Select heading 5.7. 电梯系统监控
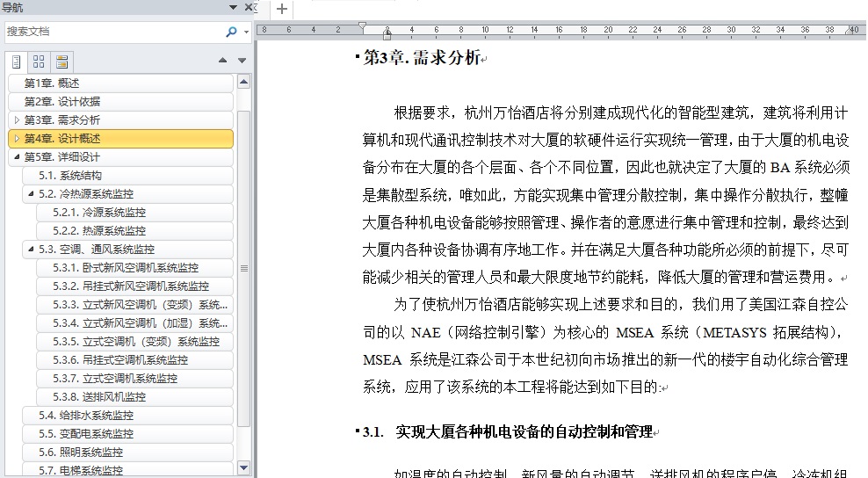The height and width of the screenshot is (478, 868). pyautogui.click(x=128, y=470)
